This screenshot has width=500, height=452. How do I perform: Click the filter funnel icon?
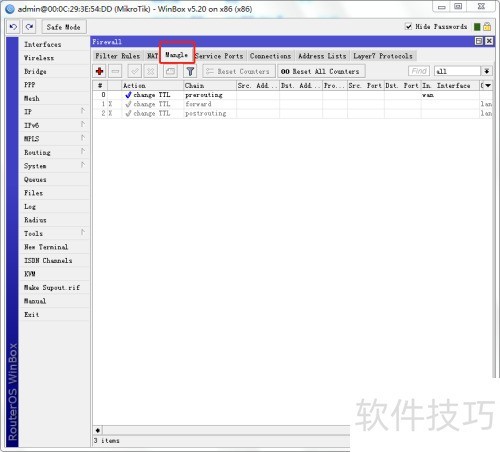point(190,71)
